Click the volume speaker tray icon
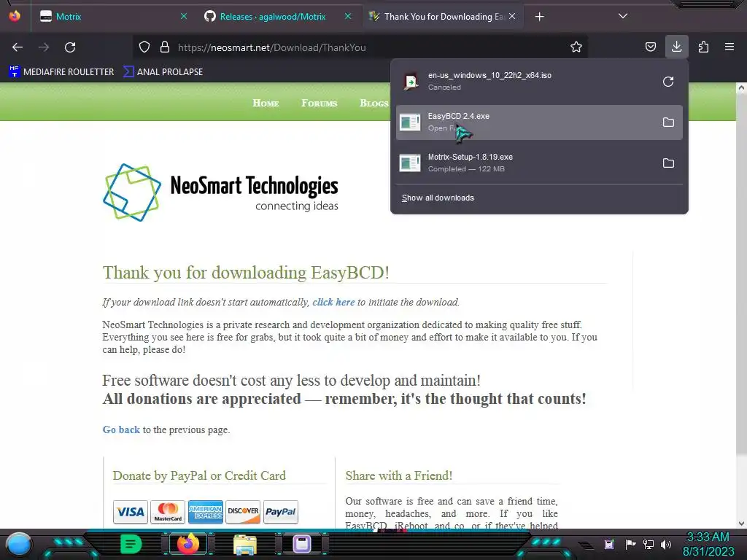Image resolution: width=747 pixels, height=560 pixels. click(666, 544)
